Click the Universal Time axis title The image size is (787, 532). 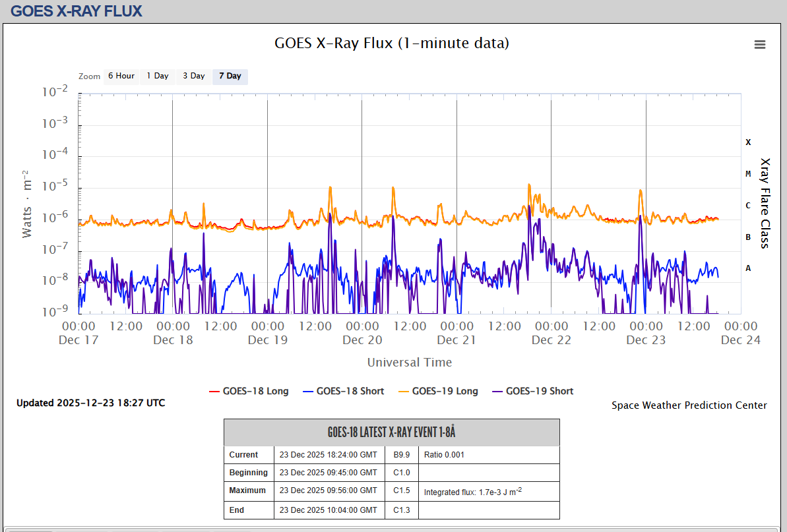tap(410, 362)
